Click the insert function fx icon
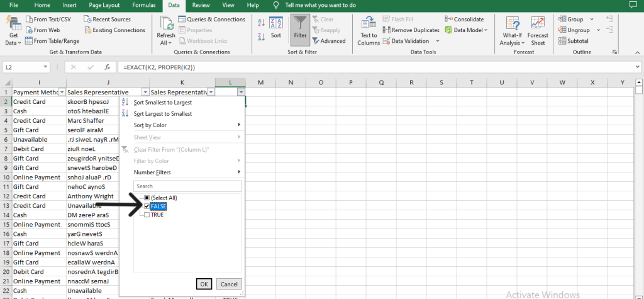The width and height of the screenshot is (644, 299). click(107, 67)
